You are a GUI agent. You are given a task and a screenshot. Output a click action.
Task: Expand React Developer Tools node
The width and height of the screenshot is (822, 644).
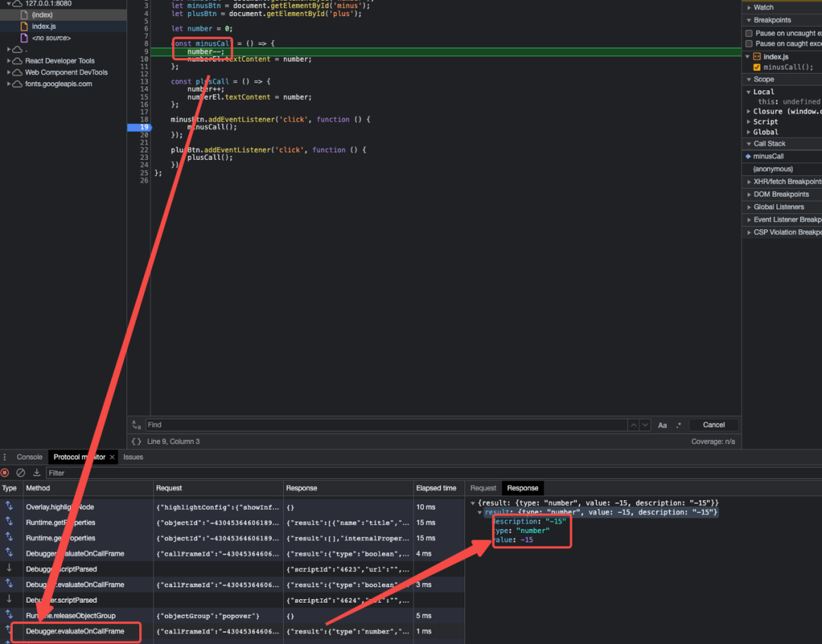pyautogui.click(x=8, y=61)
